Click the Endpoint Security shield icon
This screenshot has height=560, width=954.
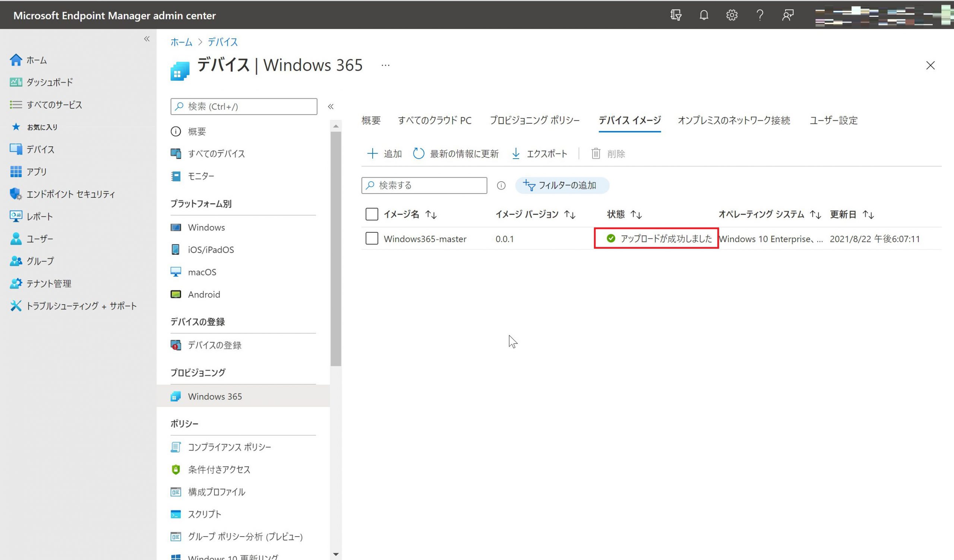[x=16, y=194]
